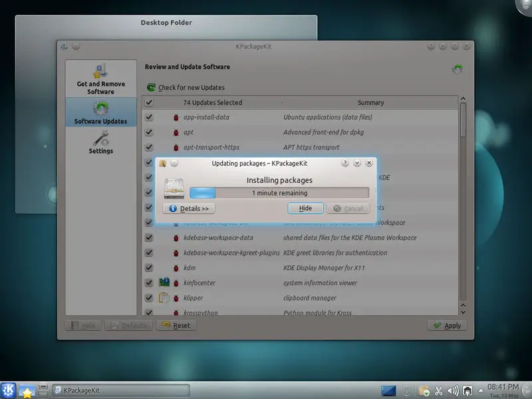The image size is (532, 399).
Task: Click the folder update icon in system tray
Action: pyautogui.click(x=424, y=391)
